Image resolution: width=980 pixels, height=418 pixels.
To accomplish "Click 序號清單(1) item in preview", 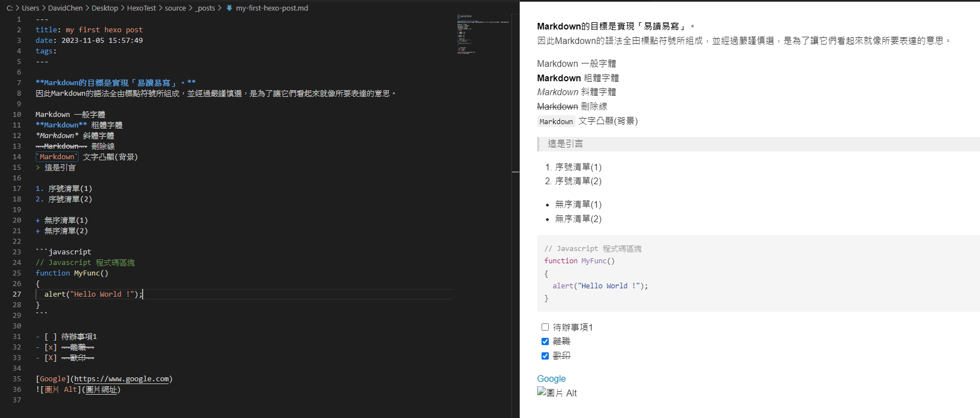I will (578, 167).
